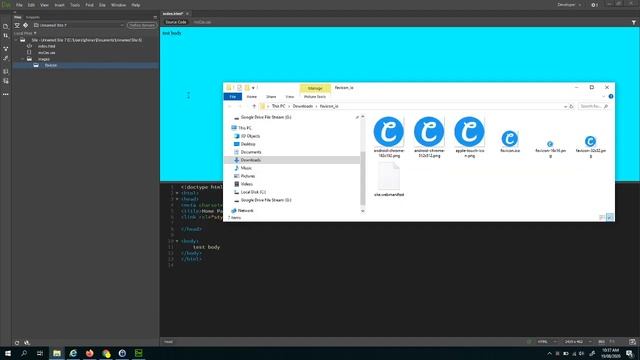Select favicon.ico file in Explorer

(510, 142)
